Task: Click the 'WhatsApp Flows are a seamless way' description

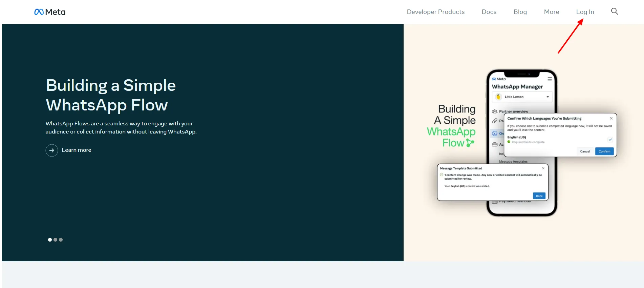Action: (121, 128)
